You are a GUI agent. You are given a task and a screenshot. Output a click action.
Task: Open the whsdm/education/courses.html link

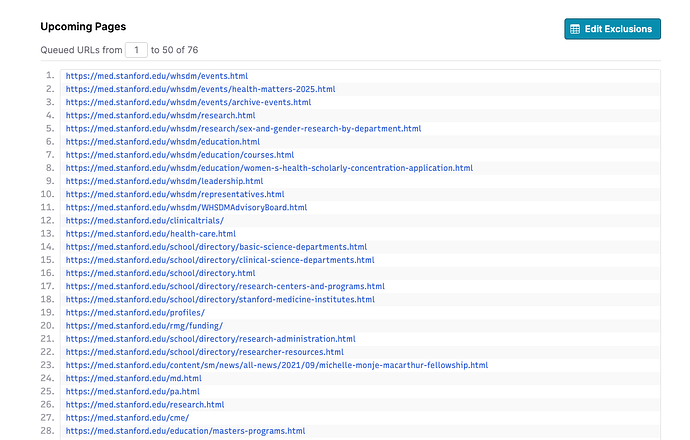(180, 155)
